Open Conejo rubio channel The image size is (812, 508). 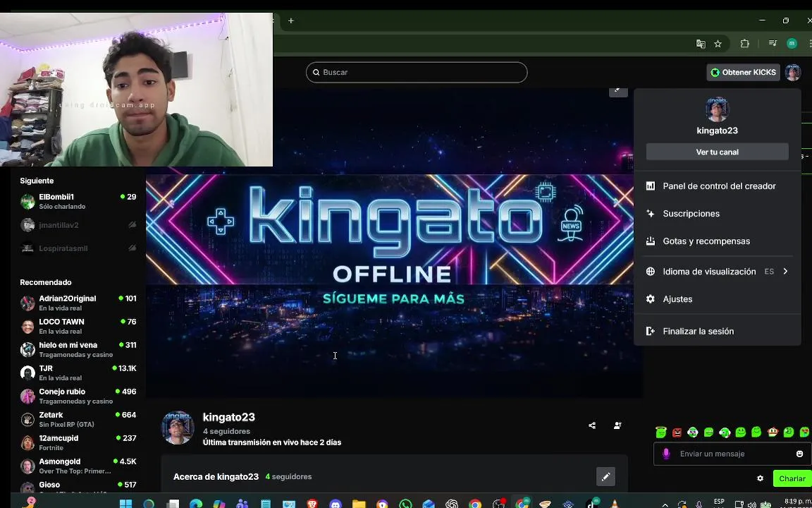click(78, 396)
